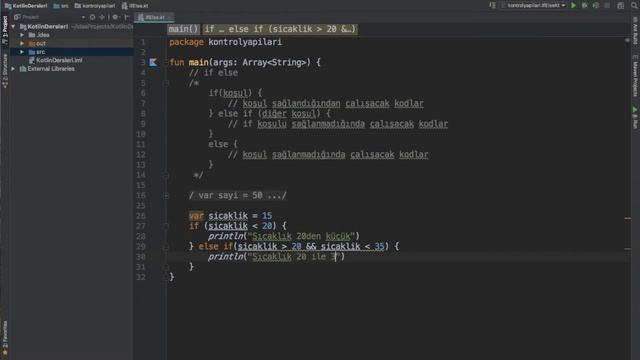Open run configuration dropdown kontrolyapilari.IfElseKt
This screenshot has width=640, height=360.
[x=534, y=6]
